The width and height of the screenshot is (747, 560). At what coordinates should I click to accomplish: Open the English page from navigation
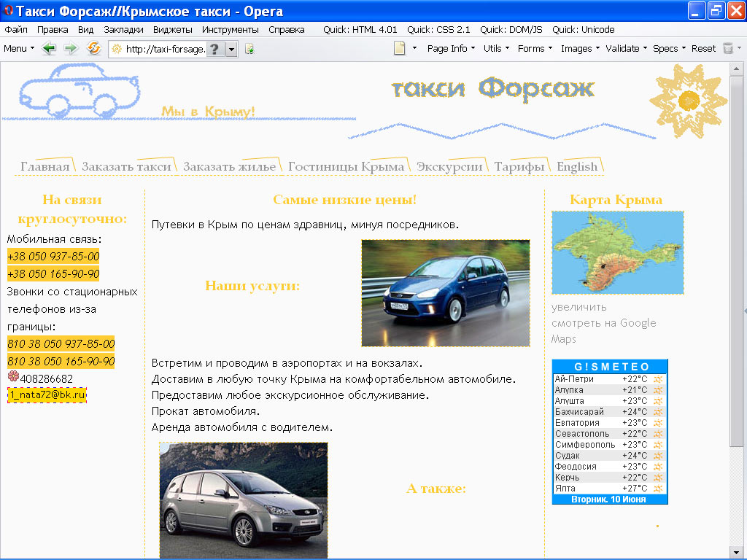point(577,166)
